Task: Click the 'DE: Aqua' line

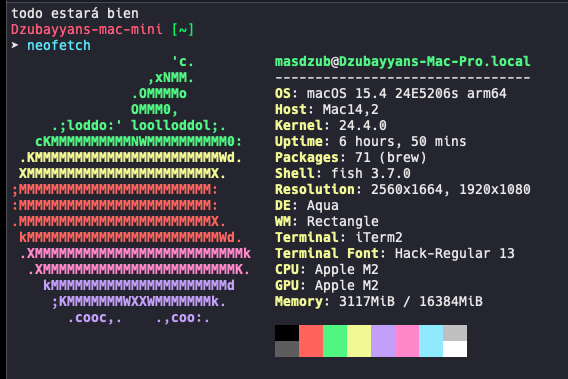Action: [306, 205]
